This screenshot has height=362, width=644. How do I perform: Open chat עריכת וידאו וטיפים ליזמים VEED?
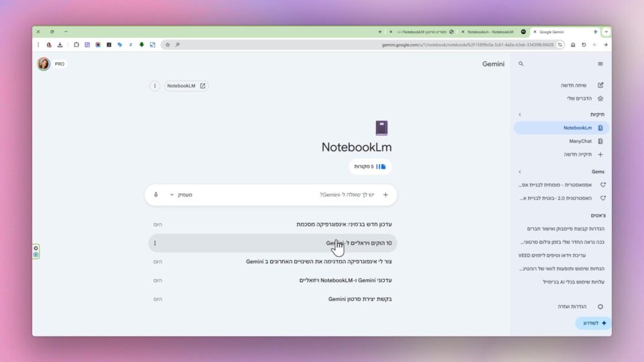coord(552,255)
